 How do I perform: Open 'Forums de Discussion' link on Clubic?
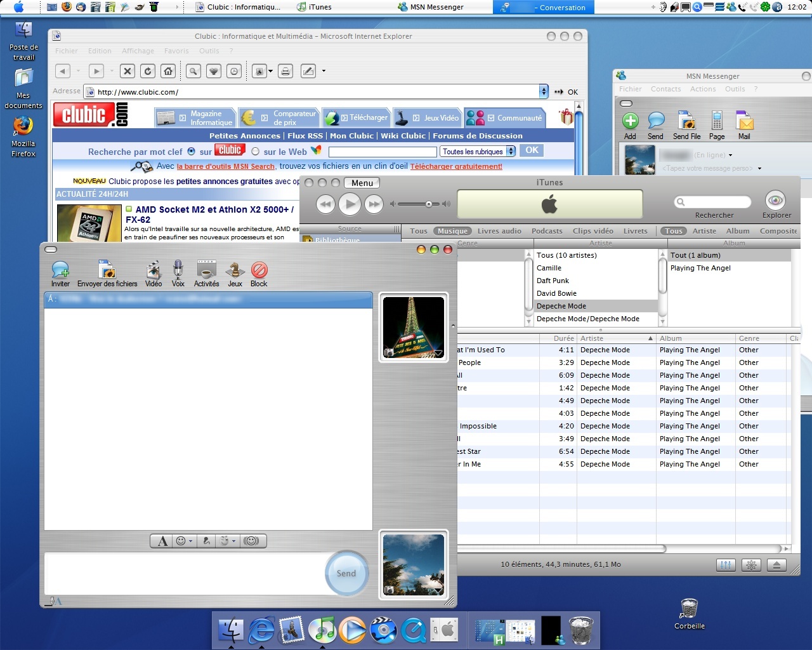pyautogui.click(x=478, y=136)
